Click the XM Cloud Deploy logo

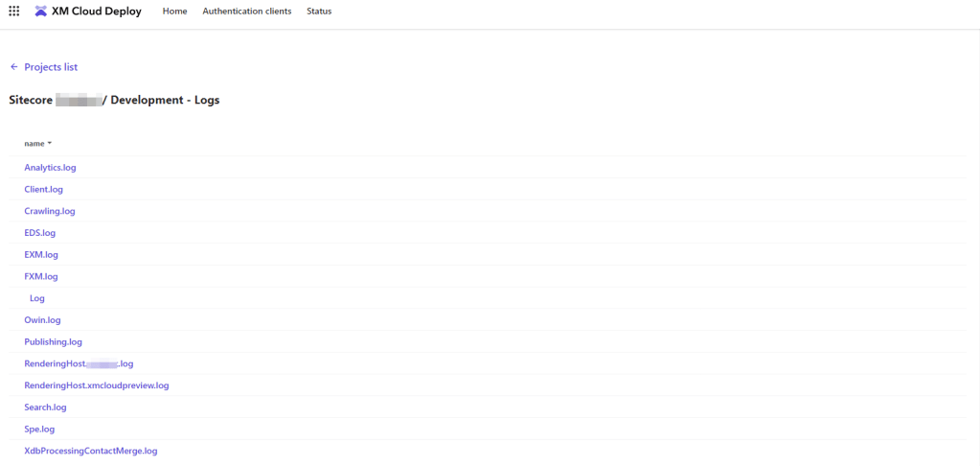pos(41,12)
